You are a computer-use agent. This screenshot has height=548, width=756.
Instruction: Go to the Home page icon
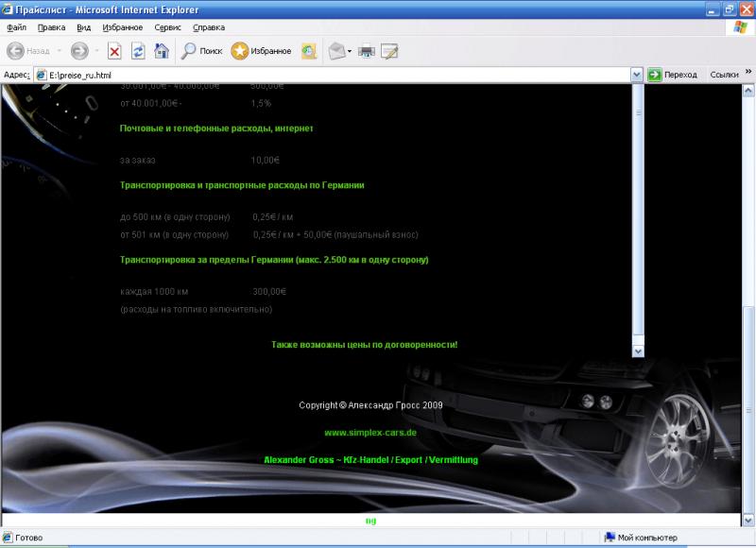pos(162,51)
